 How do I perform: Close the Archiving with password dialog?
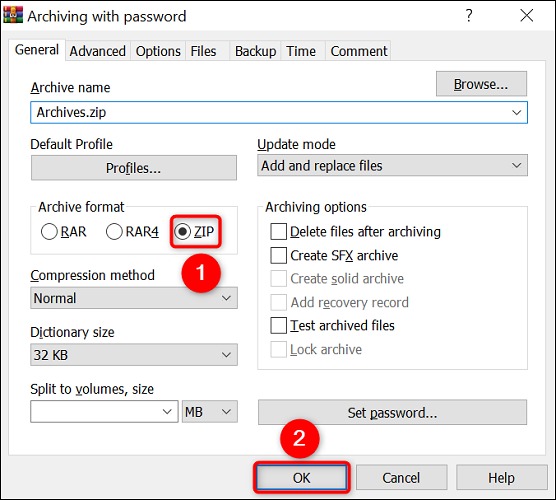[527, 16]
